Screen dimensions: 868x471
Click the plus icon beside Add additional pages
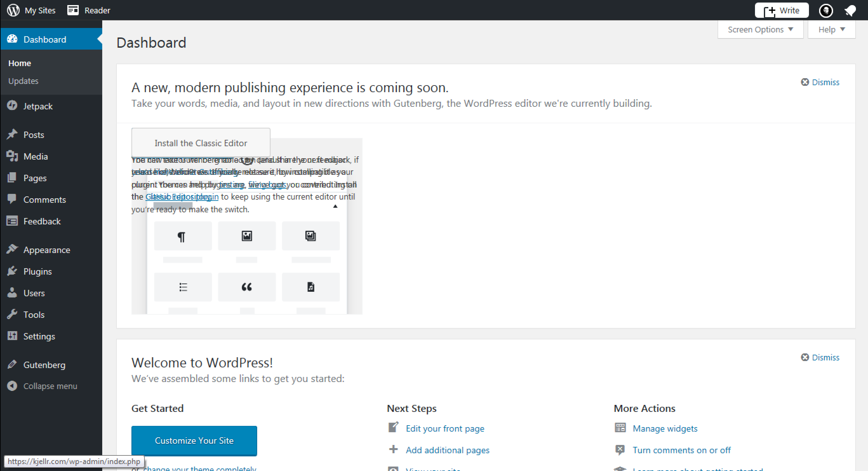(x=393, y=449)
